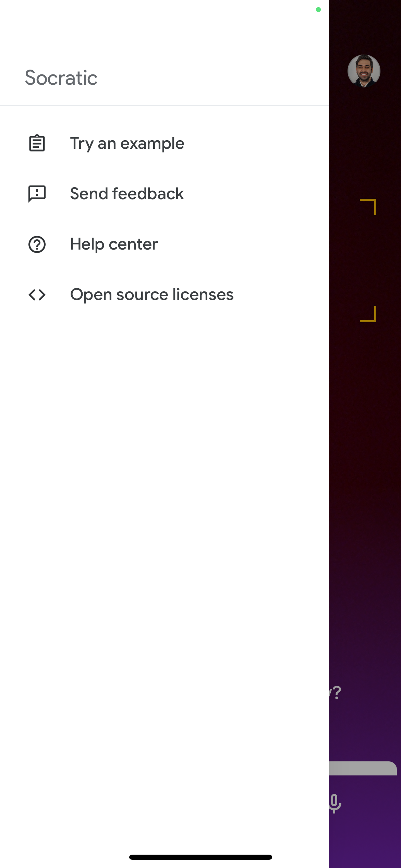Select the Send feedback text label
The width and height of the screenshot is (401, 868).
(127, 194)
